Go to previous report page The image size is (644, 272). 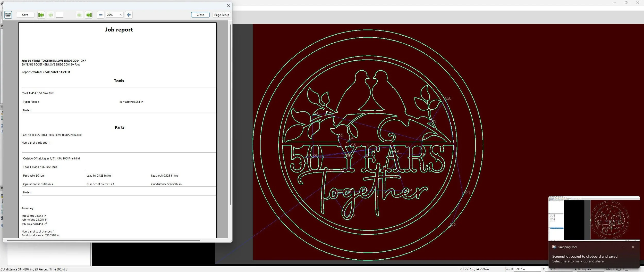(x=50, y=15)
